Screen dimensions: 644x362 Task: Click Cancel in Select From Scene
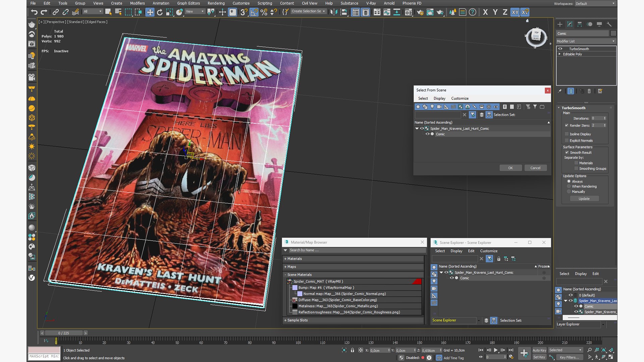pos(535,168)
